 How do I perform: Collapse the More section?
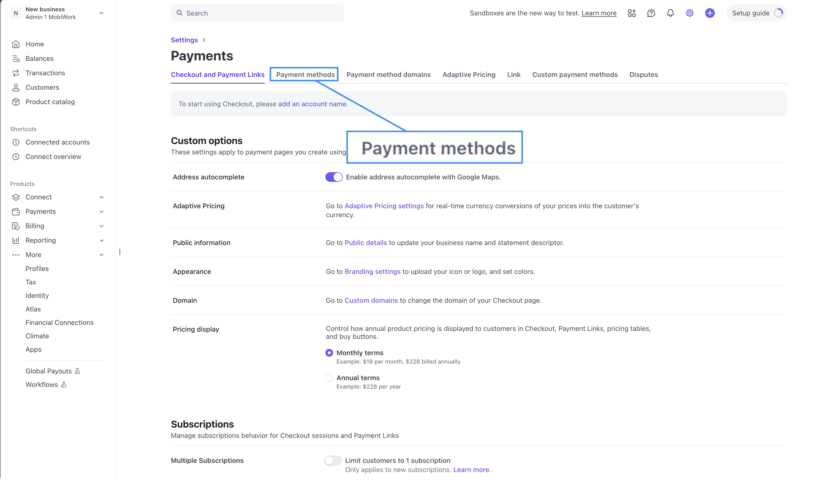[x=101, y=255]
